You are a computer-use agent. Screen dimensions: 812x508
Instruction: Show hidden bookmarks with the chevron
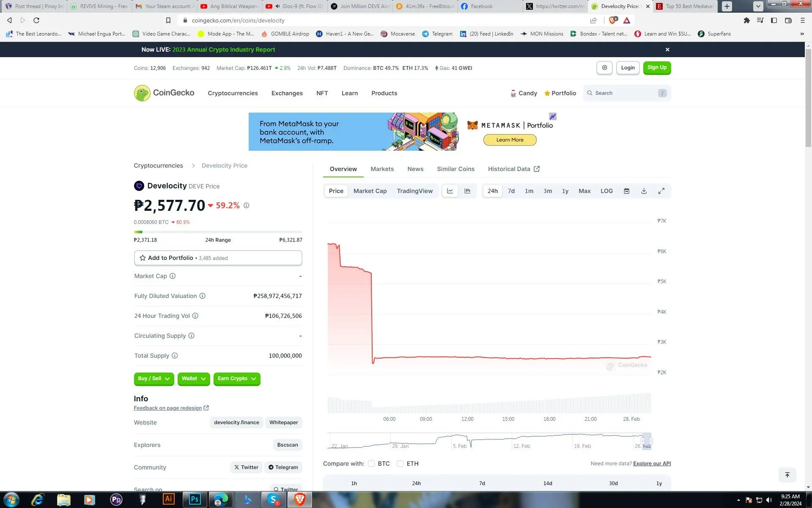point(802,34)
